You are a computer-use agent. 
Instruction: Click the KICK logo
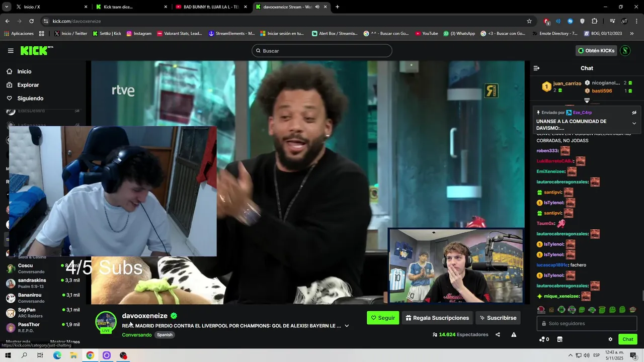37,50
